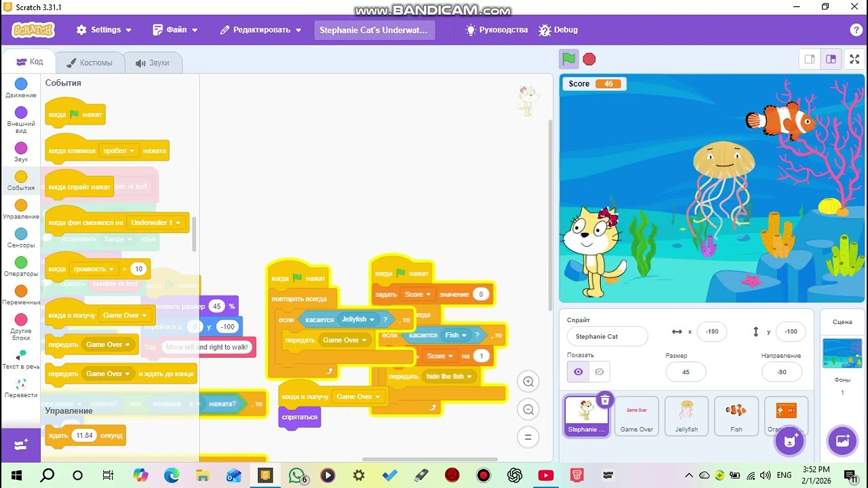Screen dimensions: 868x488
Task: Open the choose a backdrop button
Action: (x=843, y=441)
